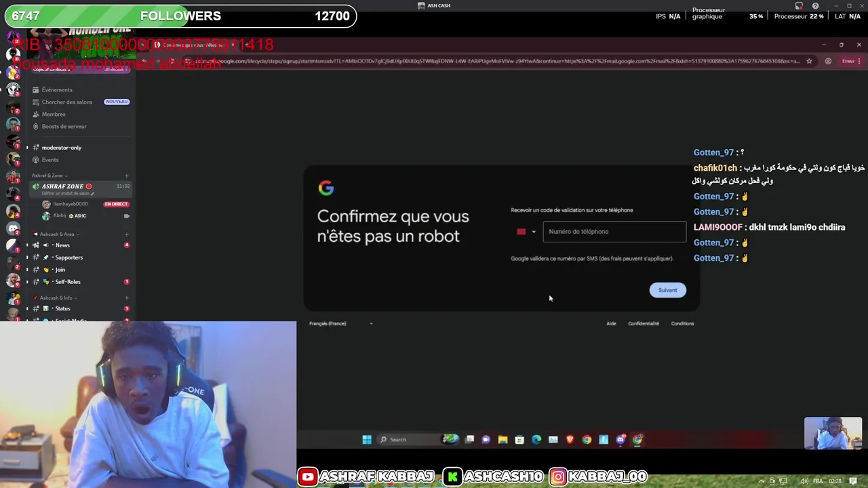This screenshot has width=868, height=488.
Task: Click the Google logo
Action: [326, 188]
